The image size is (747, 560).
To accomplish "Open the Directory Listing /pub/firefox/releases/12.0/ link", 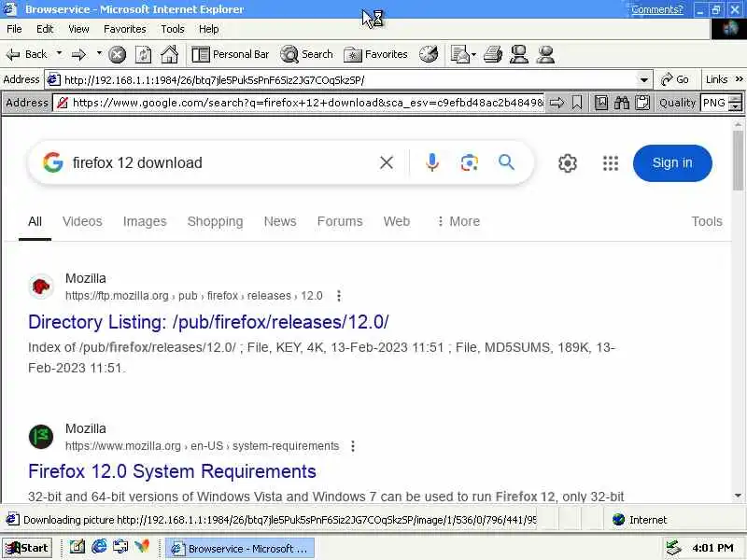I will pos(208,322).
